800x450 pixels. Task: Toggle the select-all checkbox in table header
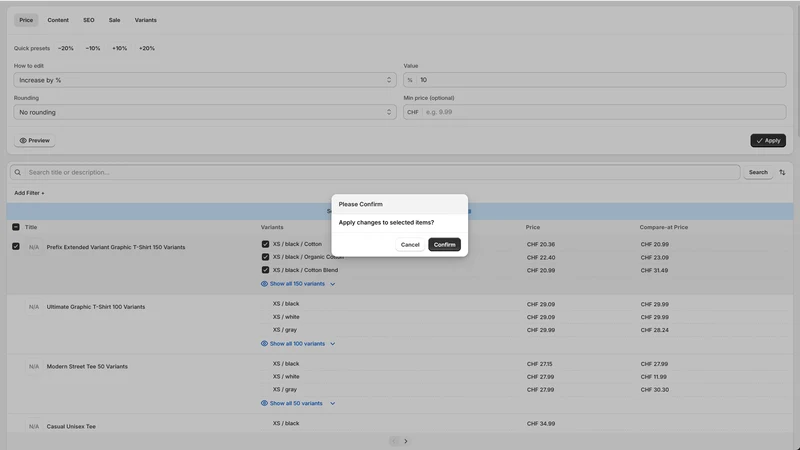[16, 227]
